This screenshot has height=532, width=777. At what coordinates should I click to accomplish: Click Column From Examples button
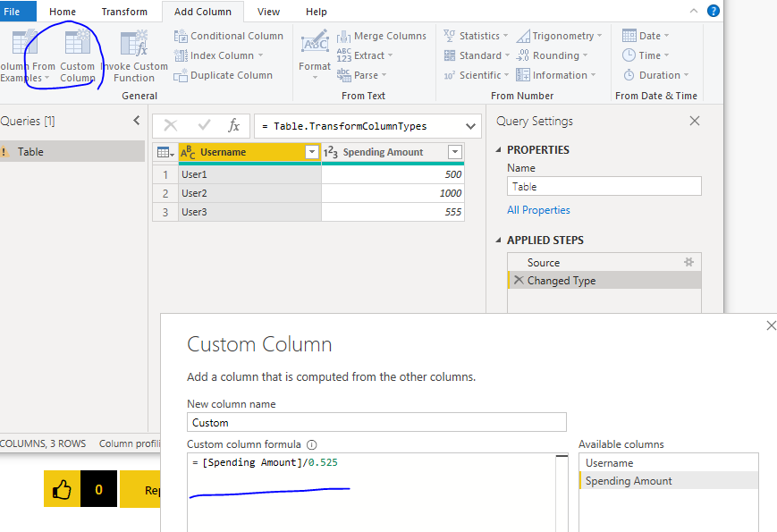(27, 55)
